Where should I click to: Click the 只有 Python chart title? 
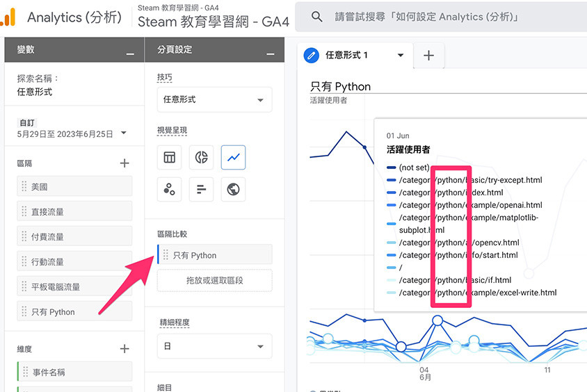[340, 87]
